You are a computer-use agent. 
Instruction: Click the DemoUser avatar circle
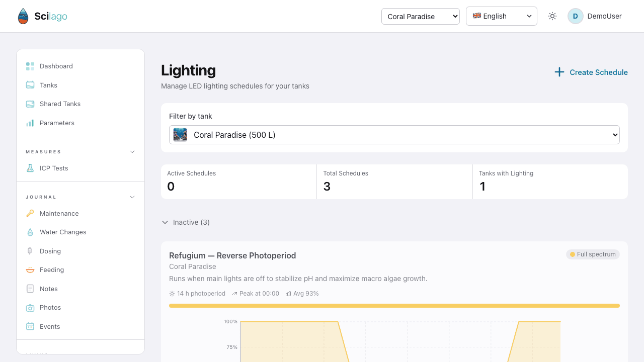576,16
